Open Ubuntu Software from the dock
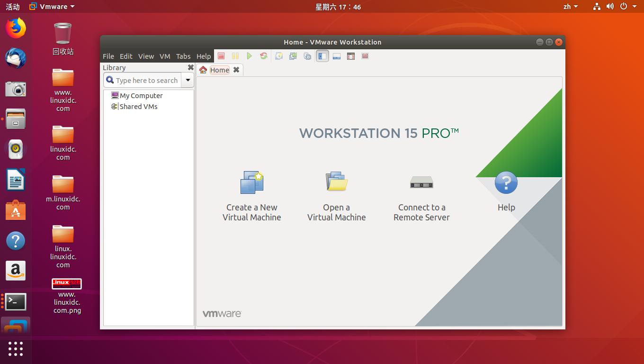The image size is (644, 364). point(16,210)
